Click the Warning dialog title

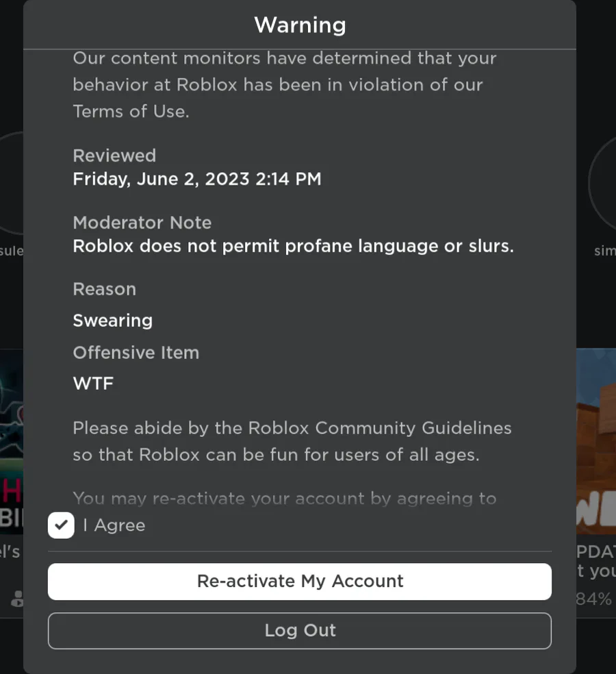[x=300, y=25]
